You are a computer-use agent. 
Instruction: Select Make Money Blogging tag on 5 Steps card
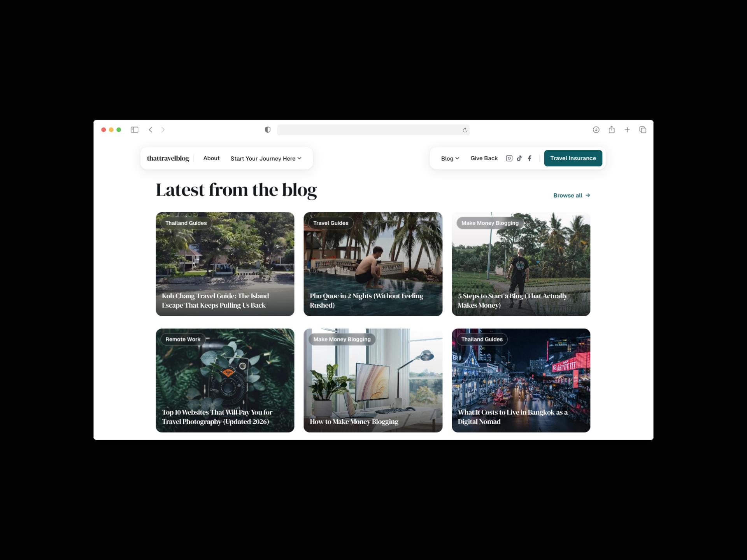(490, 223)
